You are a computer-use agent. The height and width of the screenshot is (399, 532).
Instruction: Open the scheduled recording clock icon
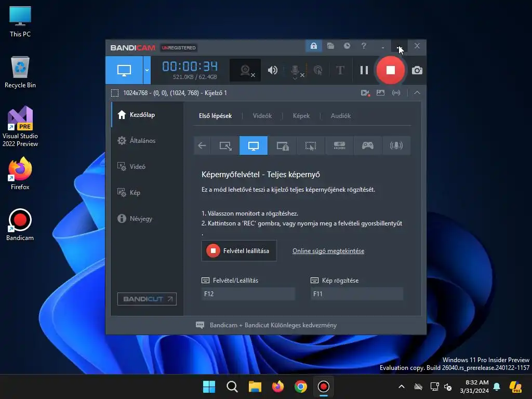347,46
